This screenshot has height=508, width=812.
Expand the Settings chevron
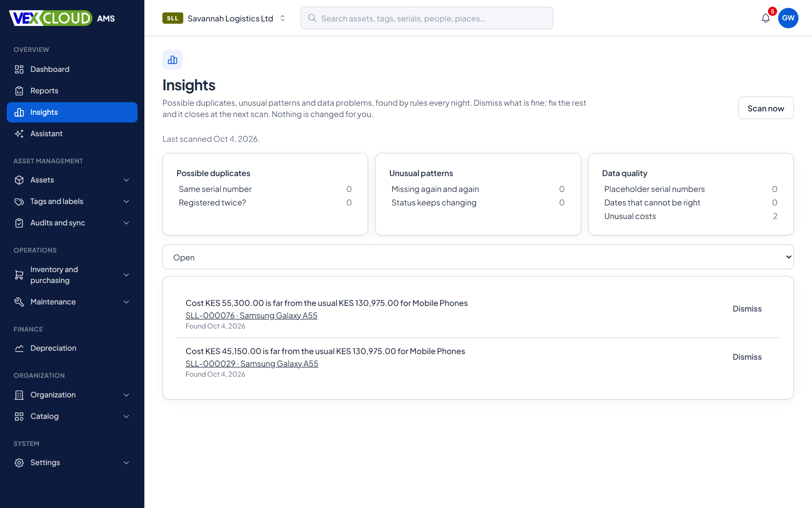click(126, 462)
